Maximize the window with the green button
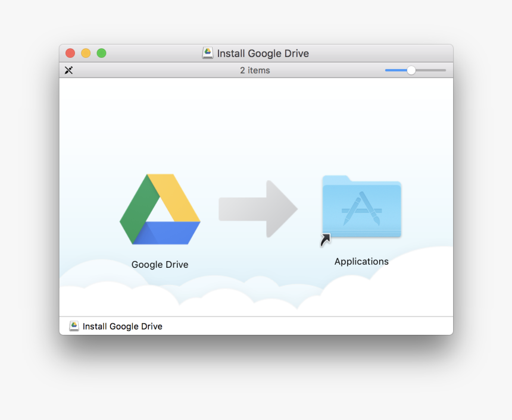The width and height of the screenshot is (512, 420). [102, 53]
